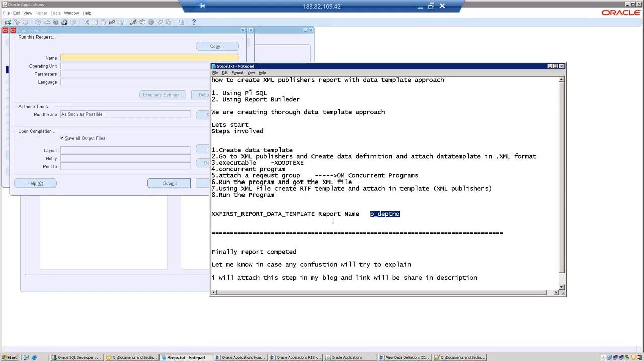Click the Copy... button
The image size is (644, 362).
pos(217,46)
